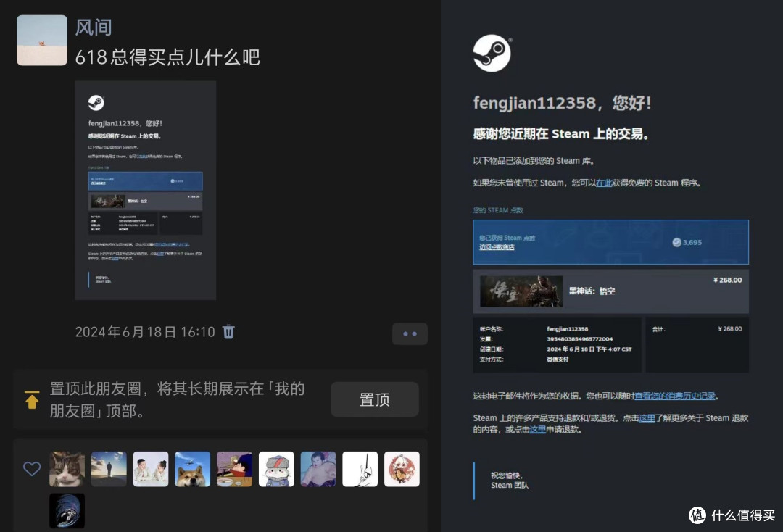Click the account name value fengjian112358
The width and height of the screenshot is (783, 532).
(x=567, y=329)
